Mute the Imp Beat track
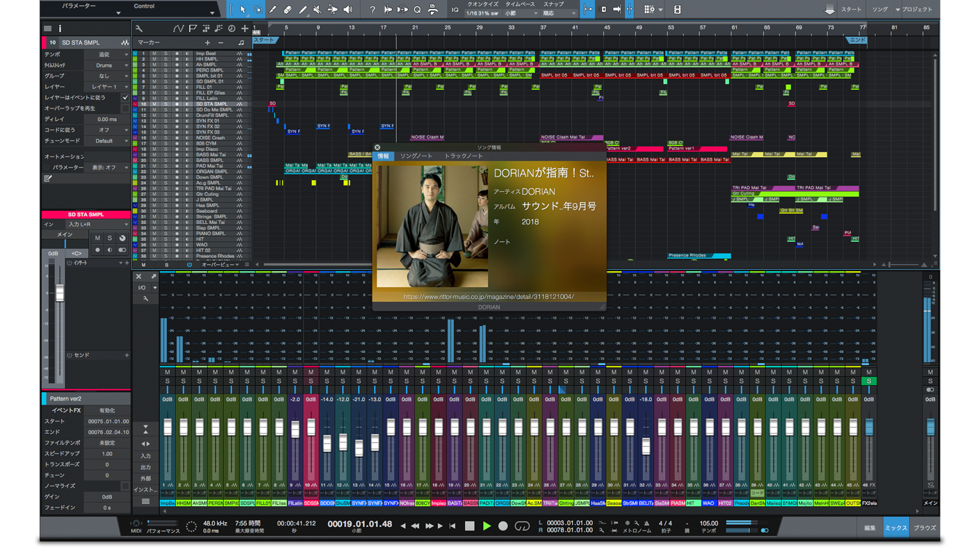Viewport: 980px width, 552px height. pyautogui.click(x=154, y=54)
